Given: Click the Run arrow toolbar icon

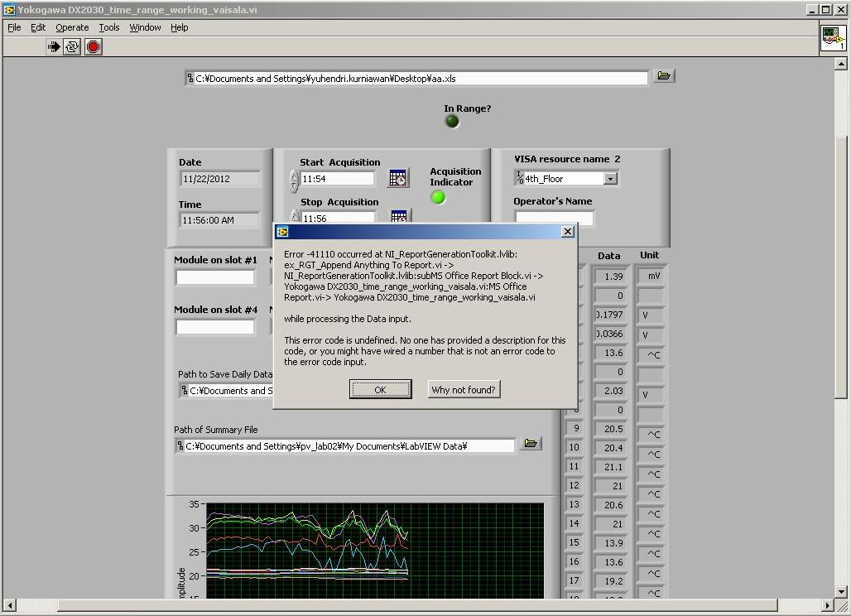Looking at the screenshot, I should click(x=53, y=47).
